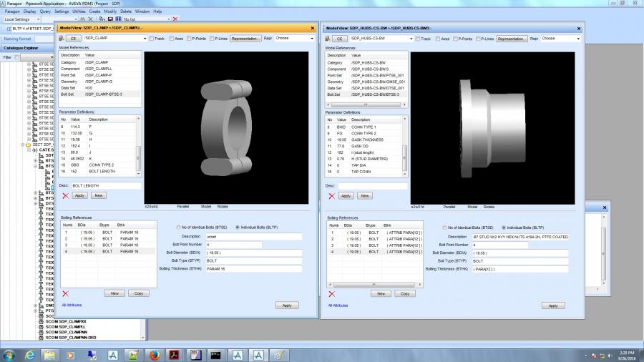Select bolt row 2 in SDP_CLAMP bolting references

109,238
